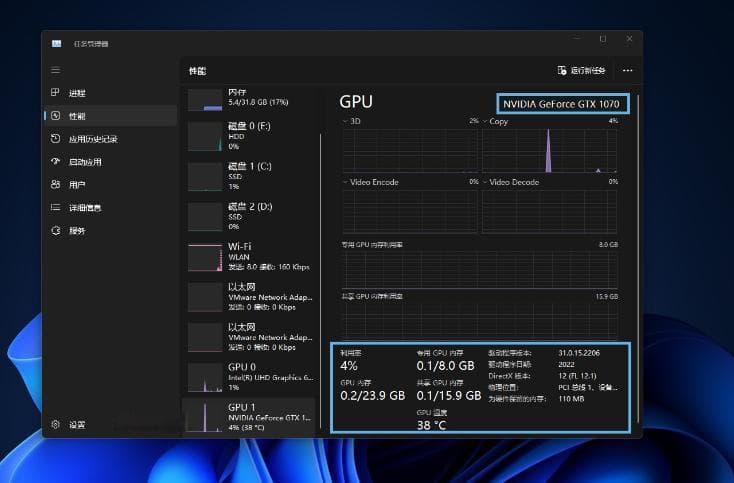Click the Startup apps (启动应用) icon
Screen dimensions: 734x483
[55, 161]
